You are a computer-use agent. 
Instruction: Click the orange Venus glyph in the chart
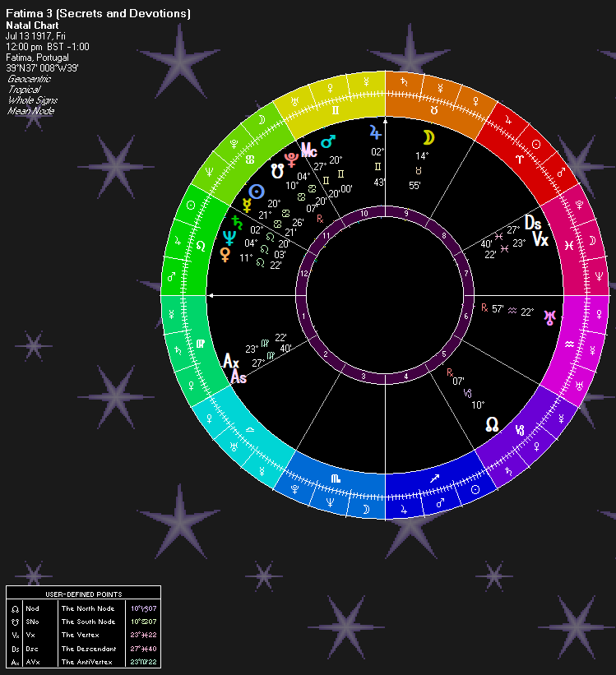click(225, 254)
